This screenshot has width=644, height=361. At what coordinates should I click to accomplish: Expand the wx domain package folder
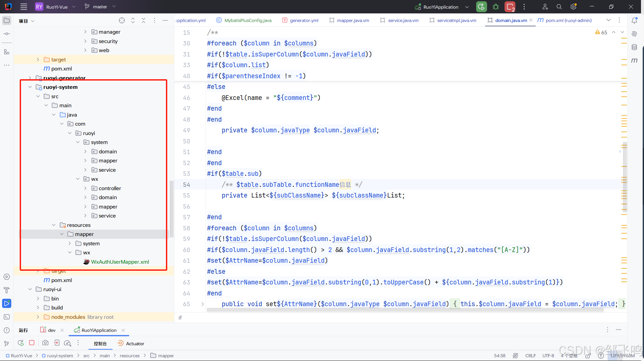pos(85,198)
